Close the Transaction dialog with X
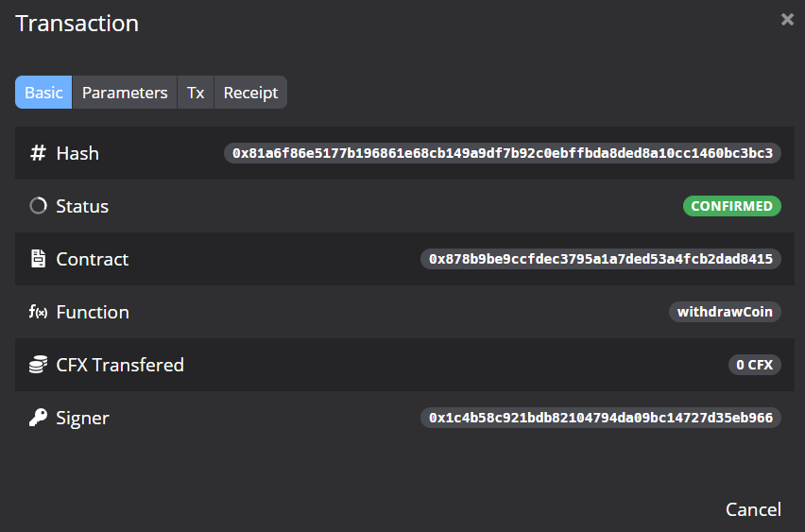 pyautogui.click(x=787, y=19)
